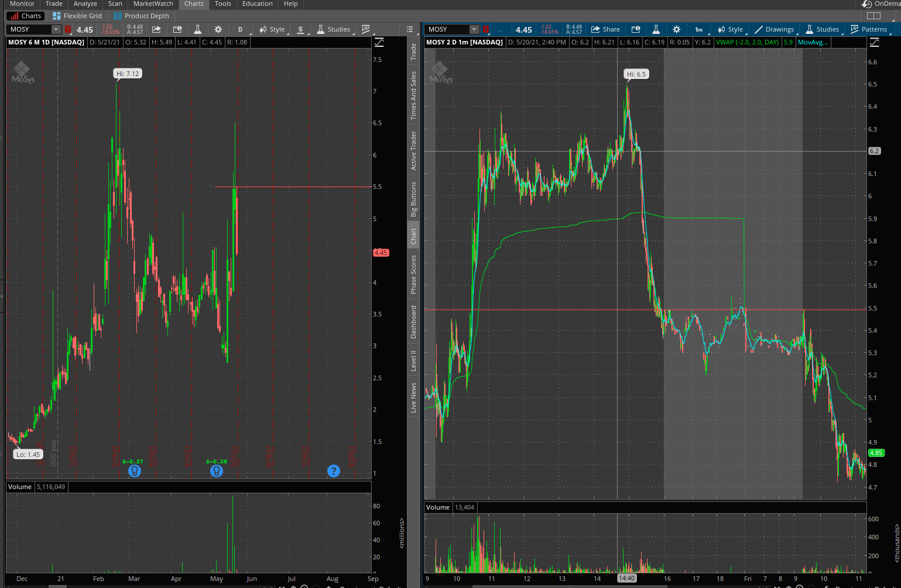Open the Monitor tab
This screenshot has width=901, height=588.
click(22, 4)
